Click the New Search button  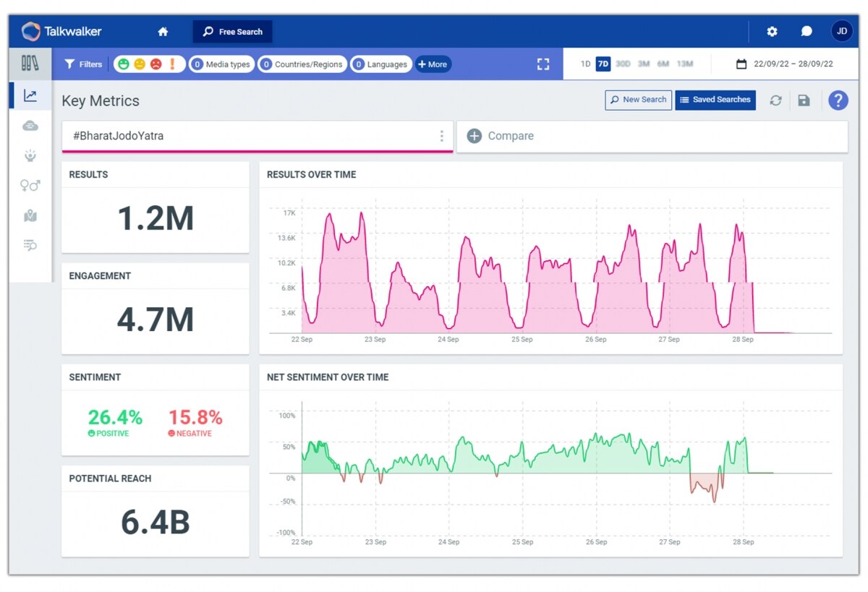click(638, 100)
